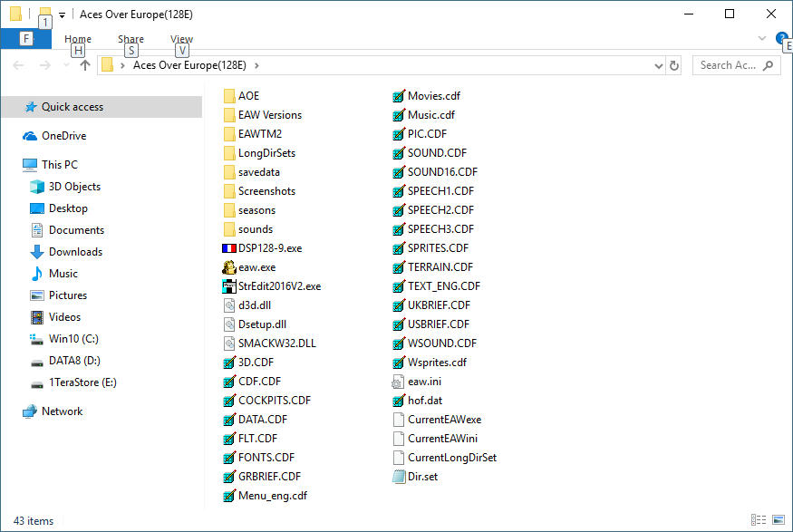Click the Quick access star icon
The width and height of the screenshot is (793, 532).
pos(31,107)
